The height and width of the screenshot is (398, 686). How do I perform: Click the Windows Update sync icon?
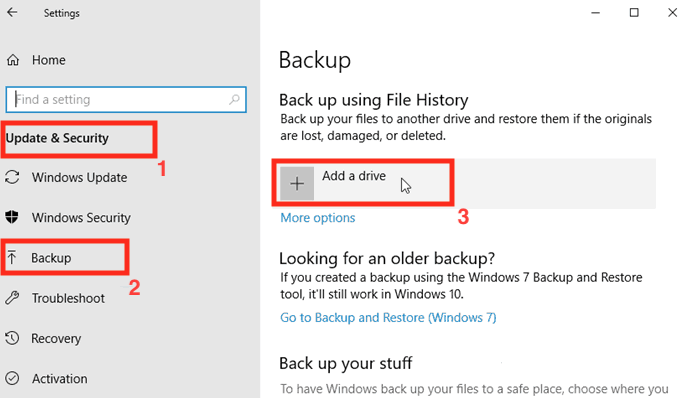coord(12,178)
